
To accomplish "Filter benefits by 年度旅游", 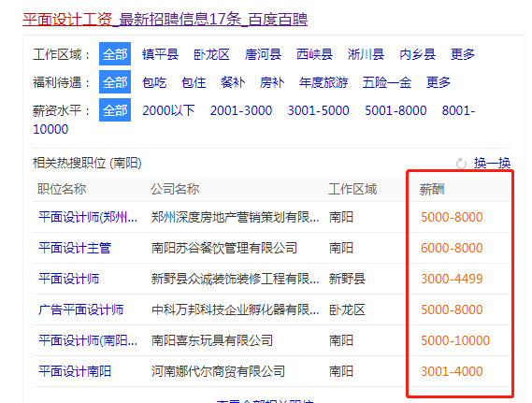I will (x=324, y=82).
